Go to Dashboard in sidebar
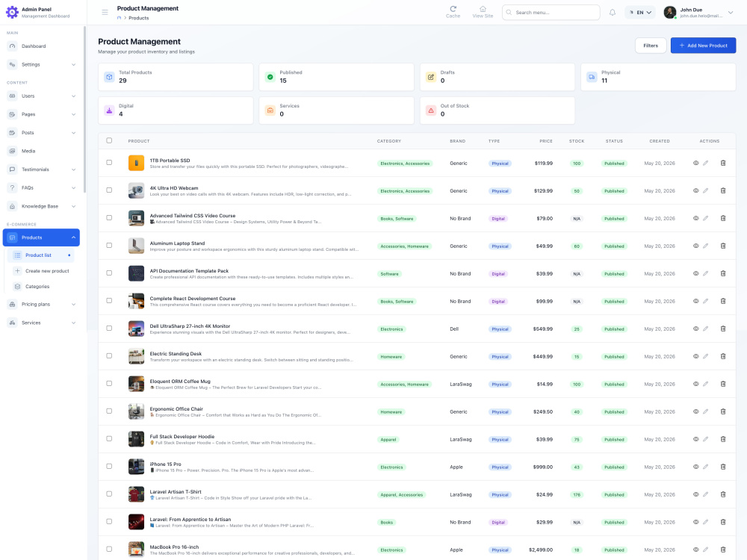Screen dimensions: 747x560 (41, 46)
